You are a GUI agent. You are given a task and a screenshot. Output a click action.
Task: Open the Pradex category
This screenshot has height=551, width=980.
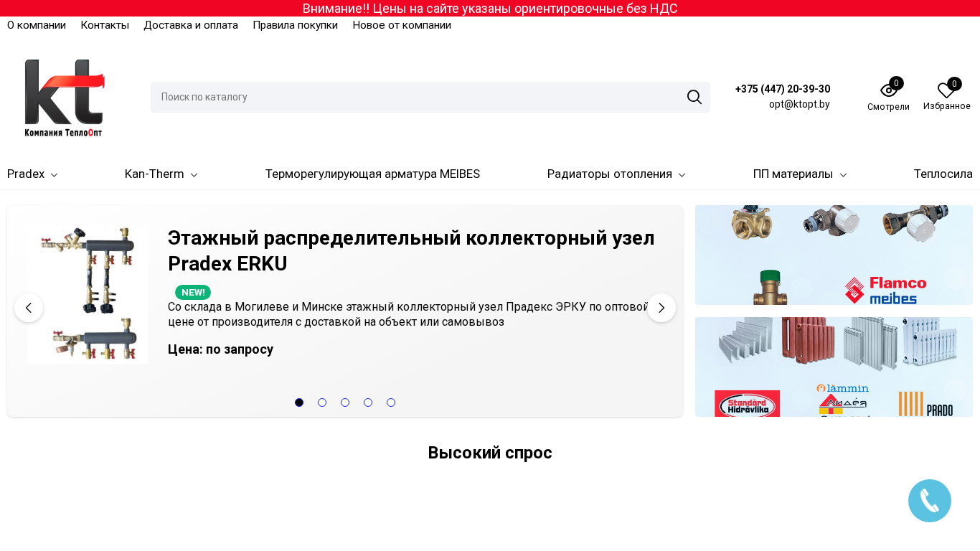click(26, 174)
